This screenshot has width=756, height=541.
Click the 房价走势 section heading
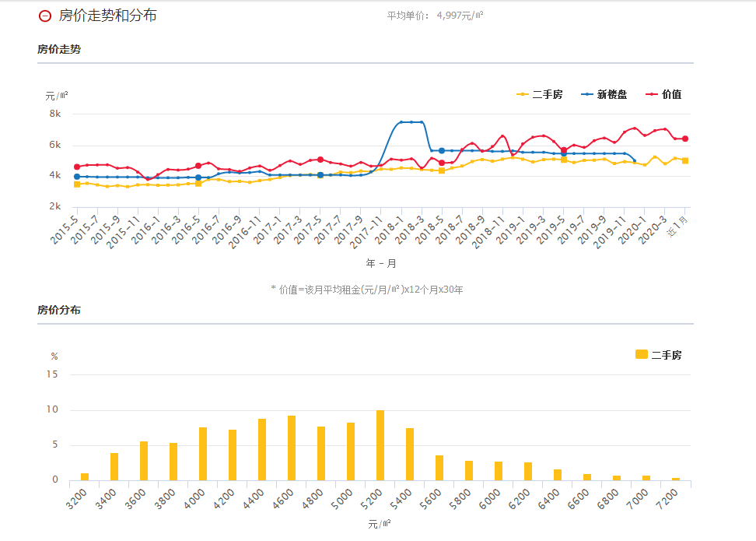[58, 49]
